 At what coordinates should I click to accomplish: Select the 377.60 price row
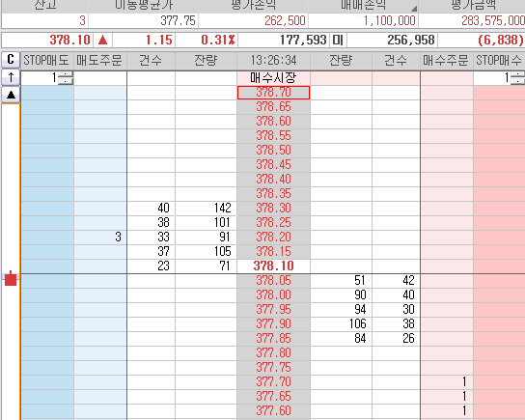[273, 411]
